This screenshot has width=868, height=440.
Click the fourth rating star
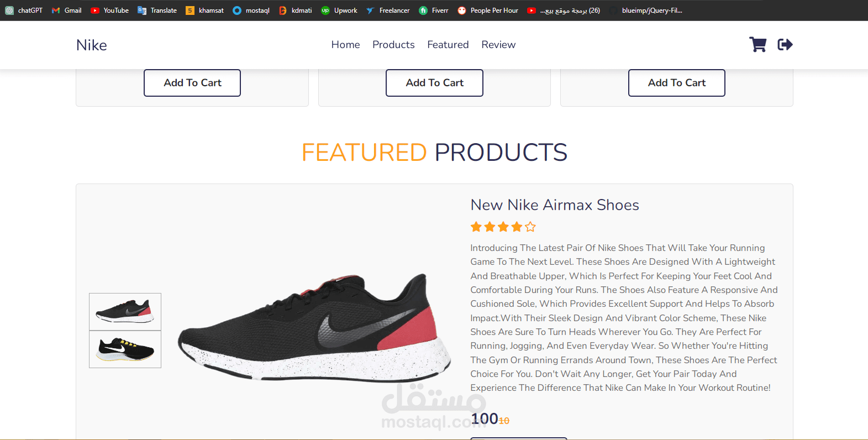pos(517,227)
